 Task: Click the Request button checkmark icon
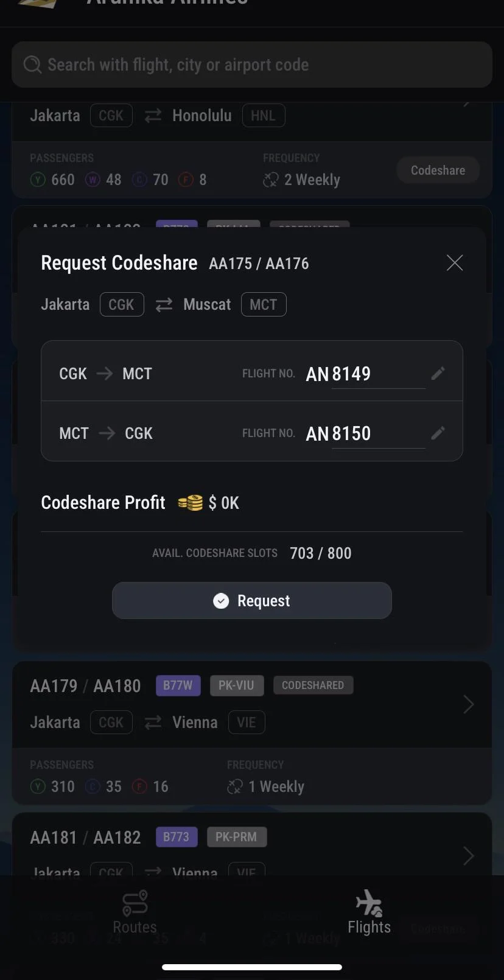click(x=221, y=601)
